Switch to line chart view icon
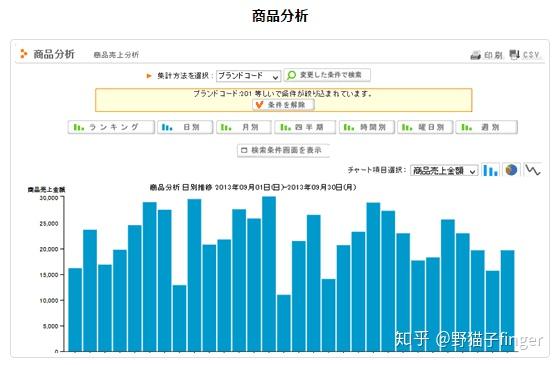Image resolution: width=558 pixels, height=365 pixels. [533, 170]
